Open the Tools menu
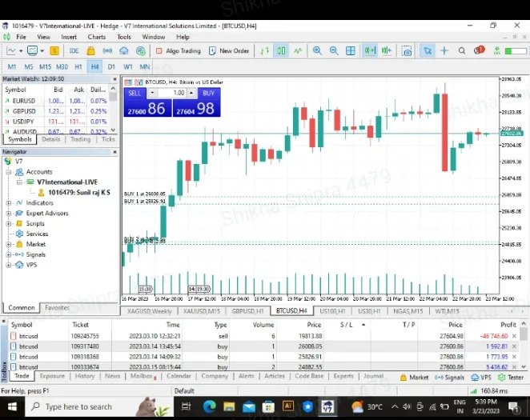The height and width of the screenshot is (420, 530). coord(124,37)
